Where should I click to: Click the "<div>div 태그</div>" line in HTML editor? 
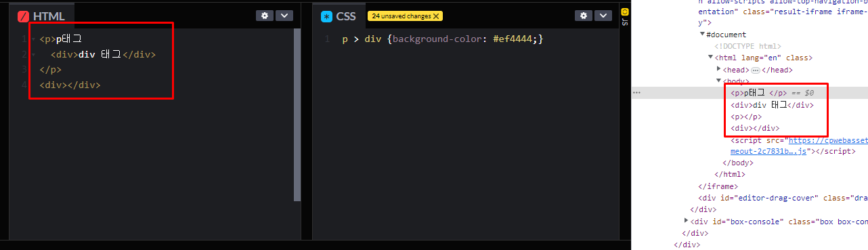point(103,54)
